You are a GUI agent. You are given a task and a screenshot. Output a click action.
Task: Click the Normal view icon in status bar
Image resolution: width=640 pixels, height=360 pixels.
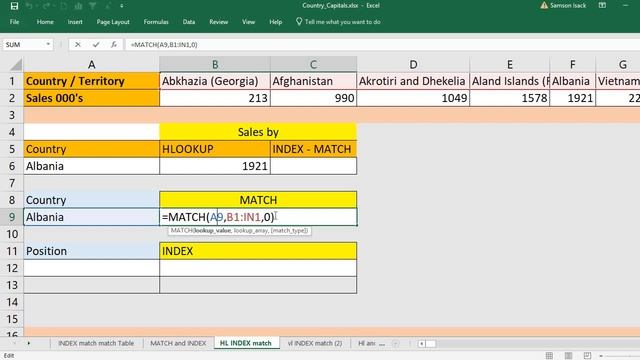coord(549,356)
